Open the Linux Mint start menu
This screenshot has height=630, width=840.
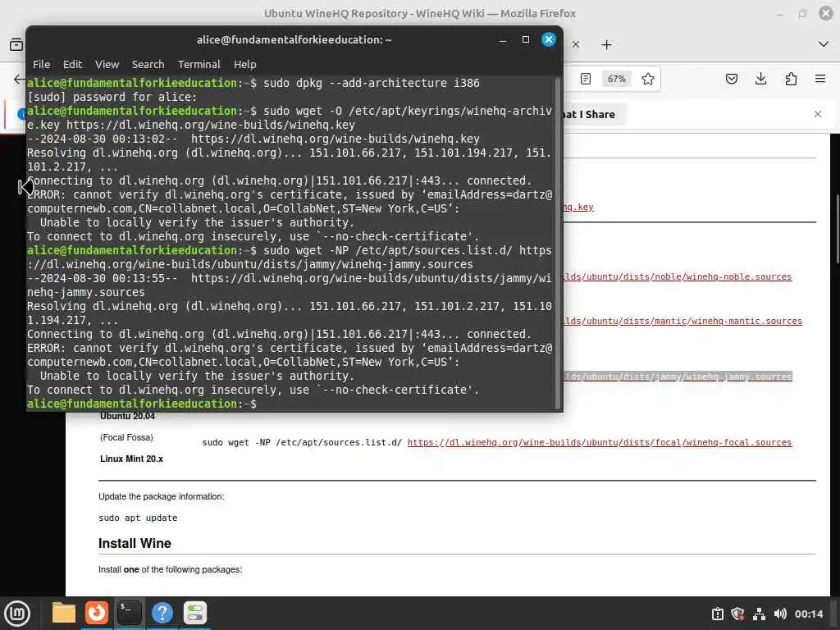point(17,613)
